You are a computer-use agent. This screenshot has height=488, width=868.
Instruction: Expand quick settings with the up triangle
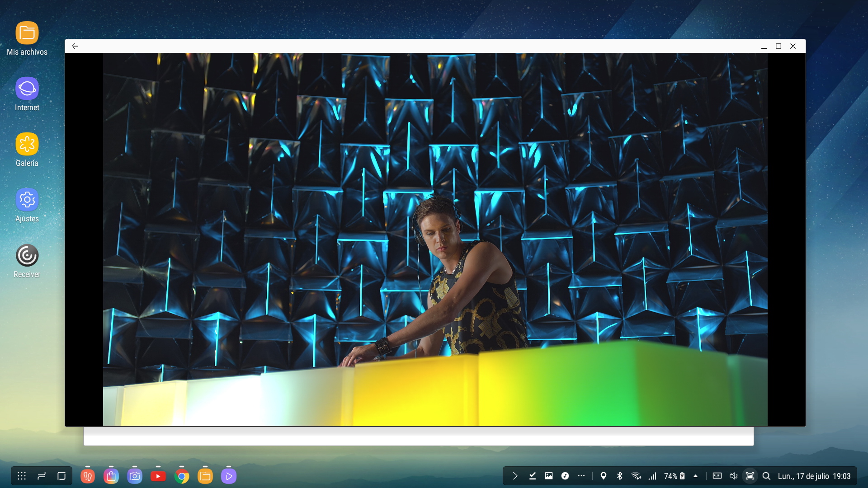pyautogui.click(x=696, y=476)
